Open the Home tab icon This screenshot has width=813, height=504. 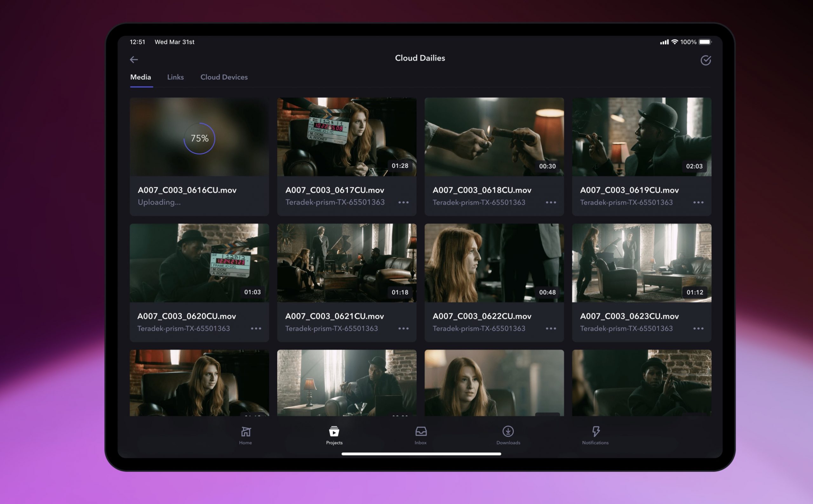[x=245, y=432]
